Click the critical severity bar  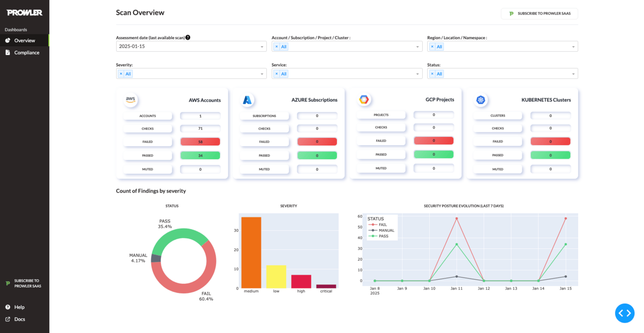pyautogui.click(x=326, y=286)
